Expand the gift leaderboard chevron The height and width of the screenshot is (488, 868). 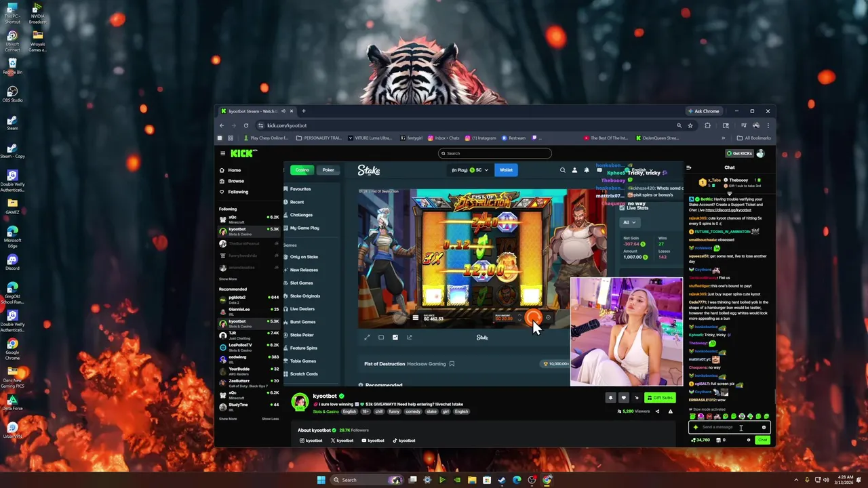(x=730, y=193)
